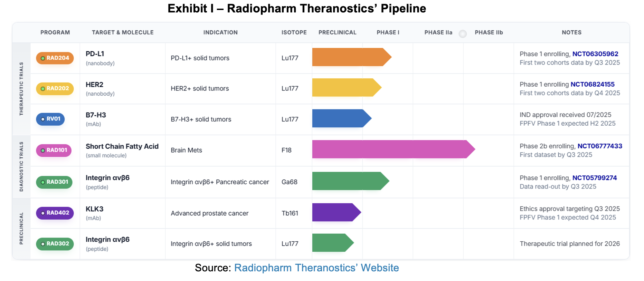Open the pink RAD101 program badge

[x=54, y=150]
